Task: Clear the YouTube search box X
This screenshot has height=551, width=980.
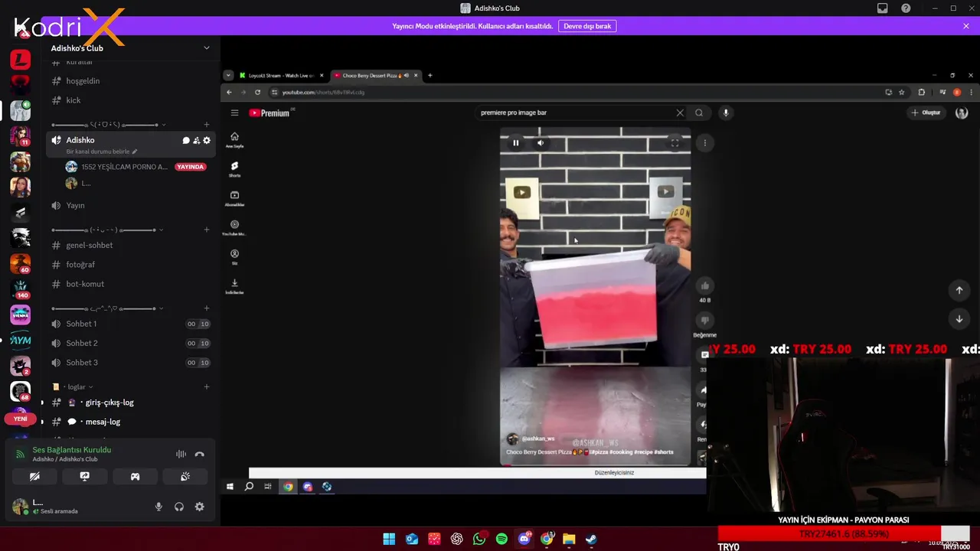Action: tap(680, 112)
